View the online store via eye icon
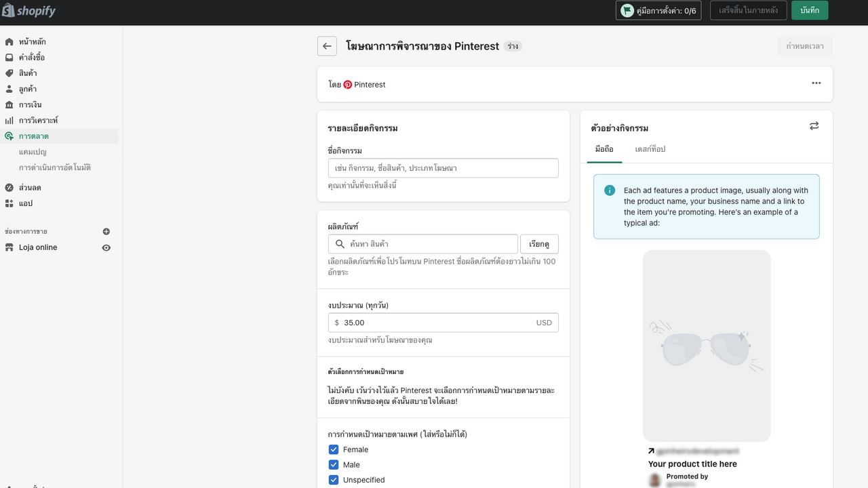The width and height of the screenshot is (868, 488). (106, 247)
